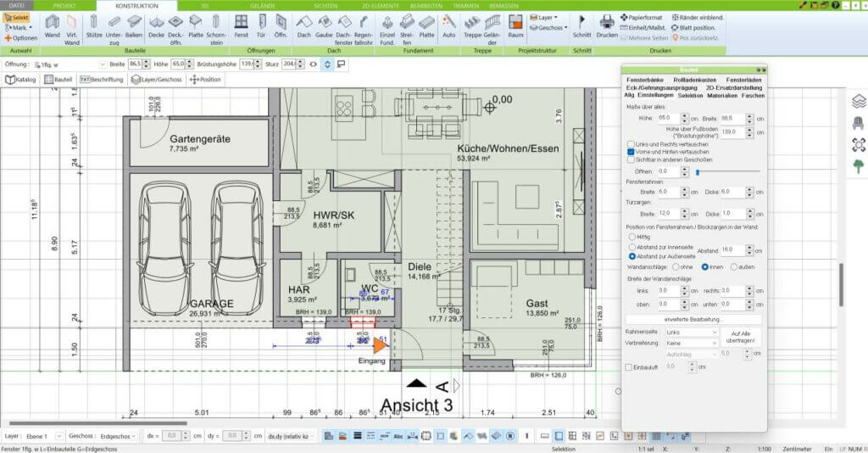Open the Materialien tab in Bauteil panel
Viewport: 868px width, 453px height.
coord(721,96)
